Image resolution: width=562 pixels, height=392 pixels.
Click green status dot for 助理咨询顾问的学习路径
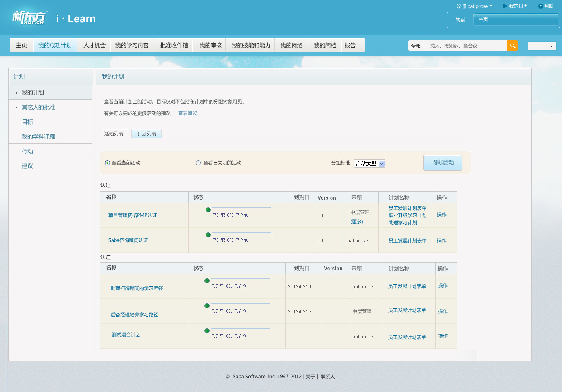207,281
